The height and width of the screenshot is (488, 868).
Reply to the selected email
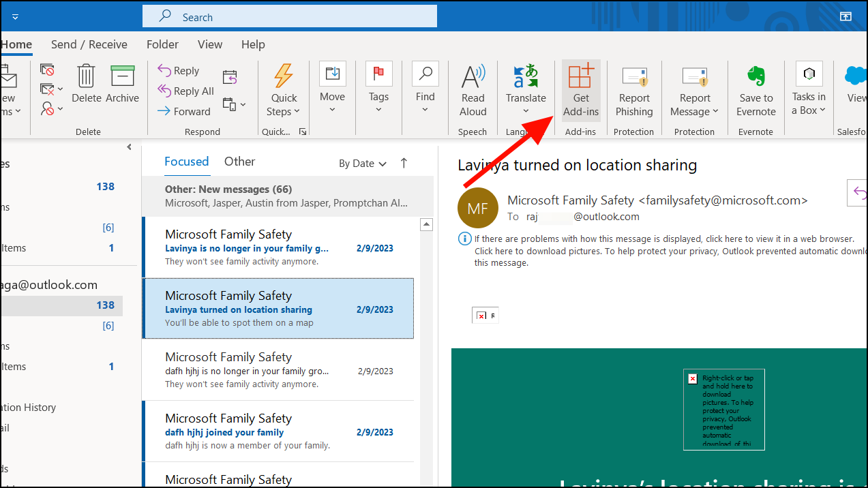(x=179, y=70)
